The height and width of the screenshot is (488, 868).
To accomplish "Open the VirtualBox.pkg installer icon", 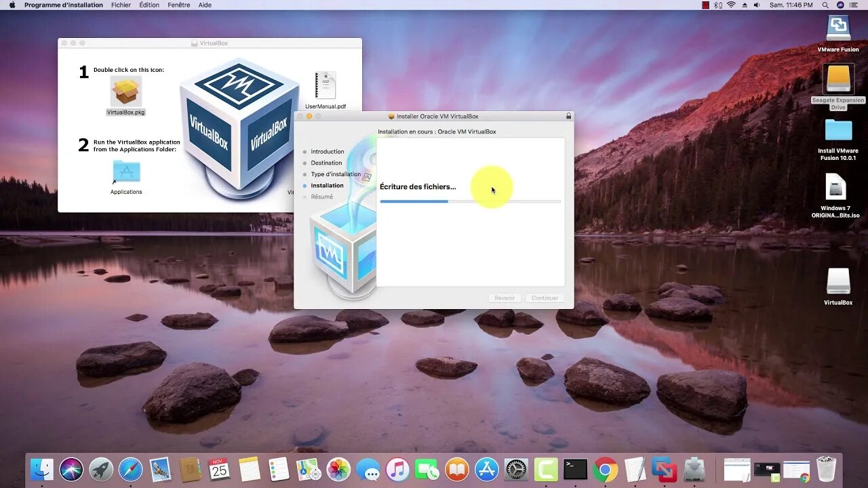I will tap(126, 91).
